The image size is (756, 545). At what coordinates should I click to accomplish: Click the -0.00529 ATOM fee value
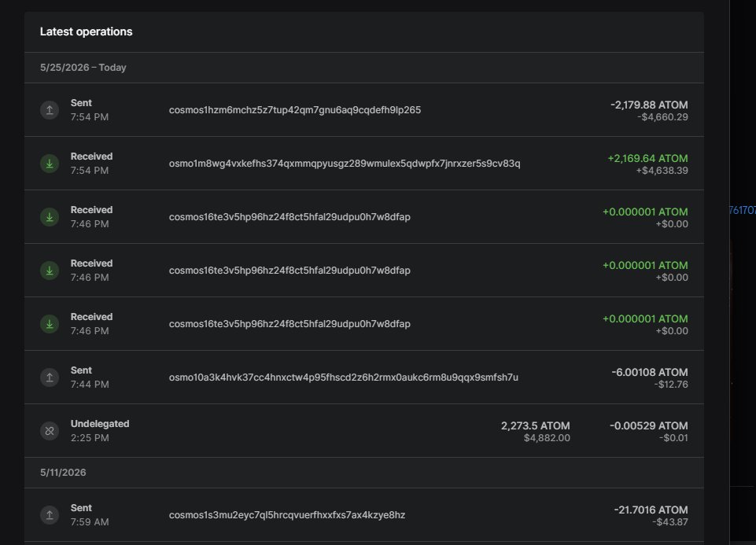coord(648,425)
